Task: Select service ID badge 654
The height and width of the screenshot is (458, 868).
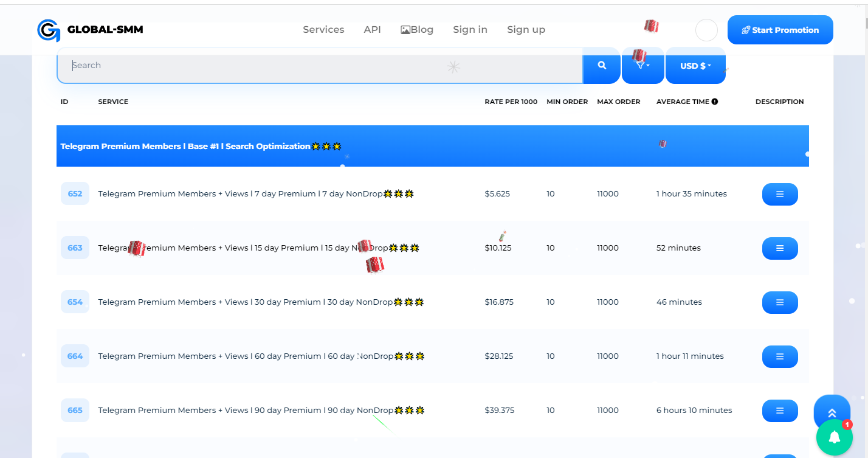Action: pos(75,302)
